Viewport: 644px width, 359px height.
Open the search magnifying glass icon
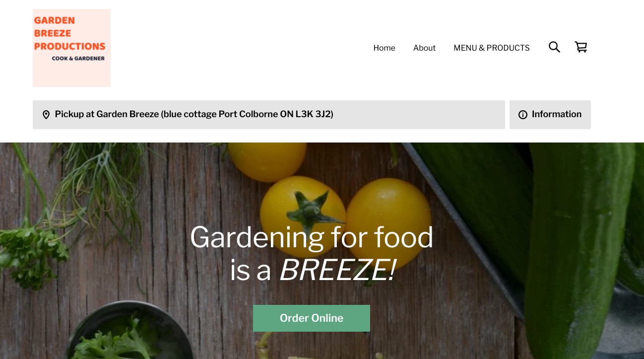[x=554, y=47]
